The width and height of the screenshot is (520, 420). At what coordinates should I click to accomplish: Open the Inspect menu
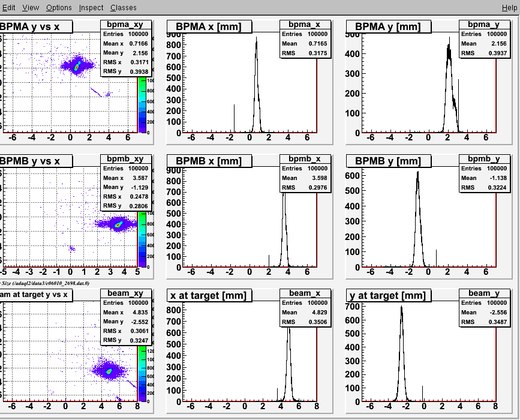91,7
